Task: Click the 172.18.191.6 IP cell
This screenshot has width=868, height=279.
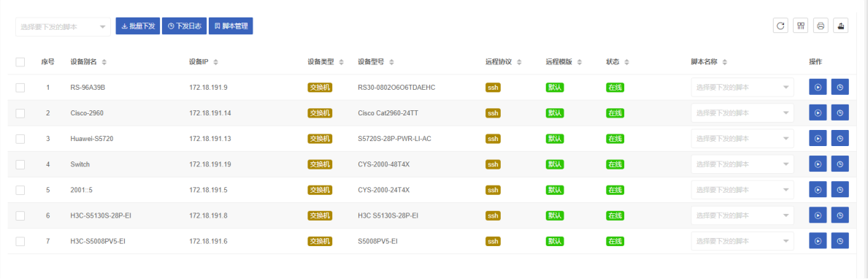Action: point(208,241)
